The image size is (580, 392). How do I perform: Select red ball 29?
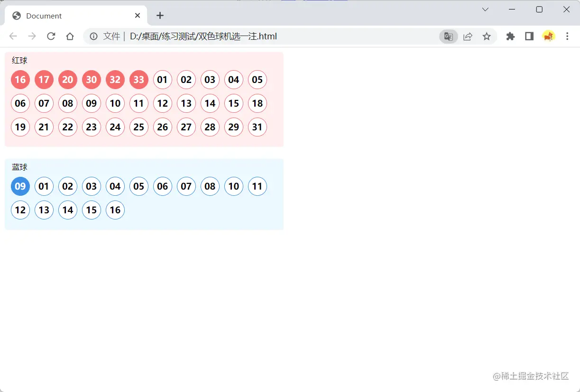pyautogui.click(x=234, y=127)
